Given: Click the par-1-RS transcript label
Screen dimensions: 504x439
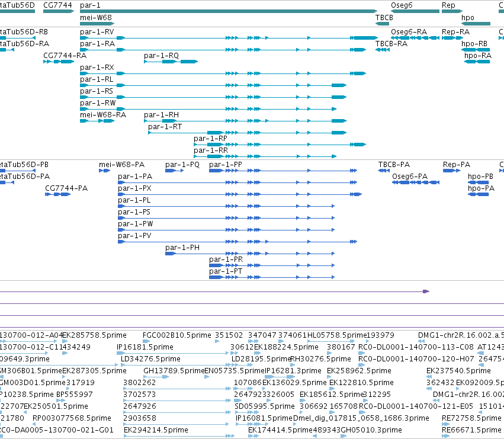Looking at the screenshot, I should tap(97, 91).
